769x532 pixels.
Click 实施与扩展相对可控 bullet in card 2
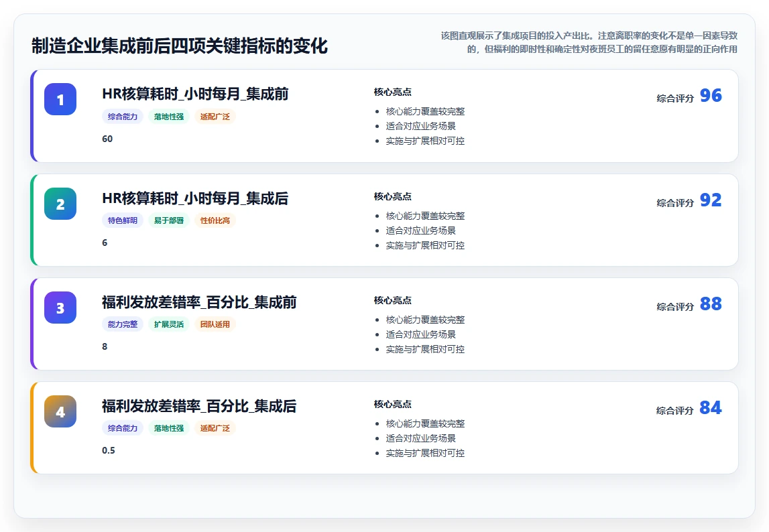[425, 246]
